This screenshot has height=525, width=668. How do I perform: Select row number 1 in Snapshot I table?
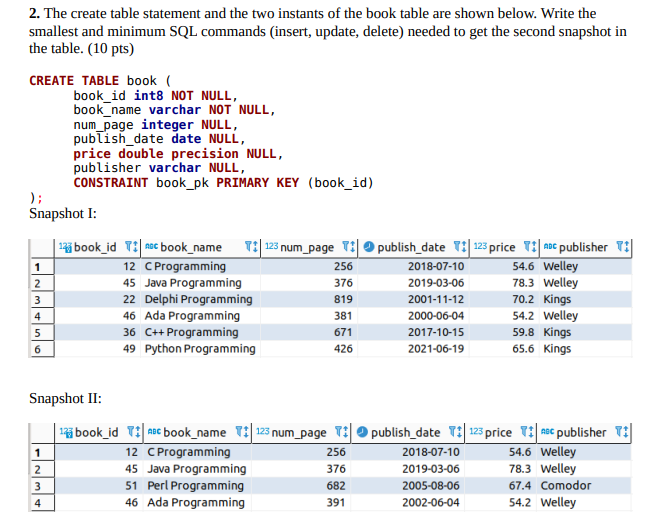pyautogui.click(x=42, y=267)
